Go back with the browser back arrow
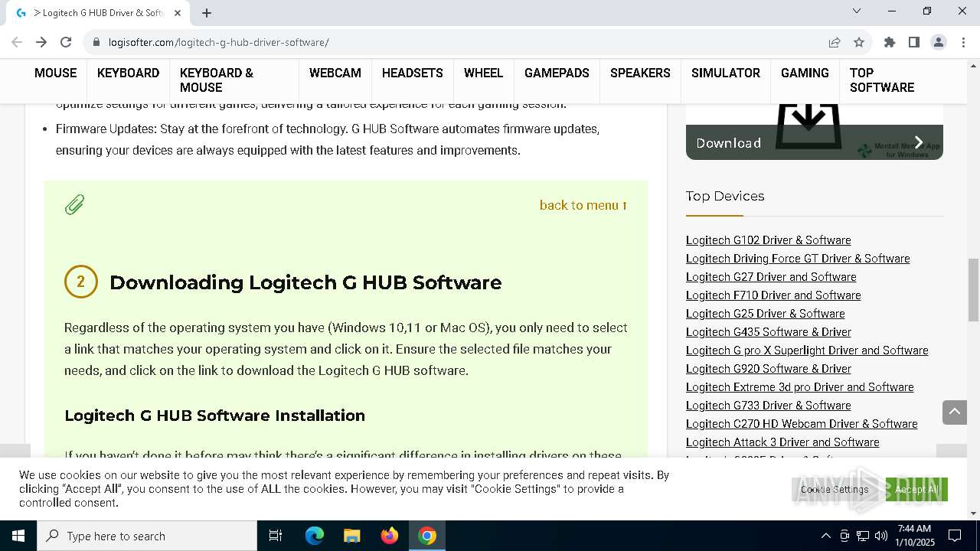The image size is (980, 551). pyautogui.click(x=17, y=42)
